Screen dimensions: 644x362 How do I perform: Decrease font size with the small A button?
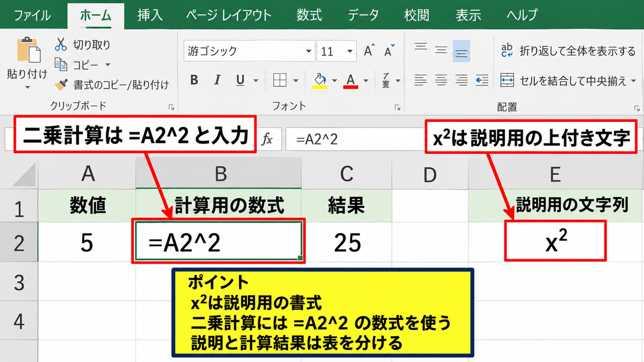pos(389,50)
